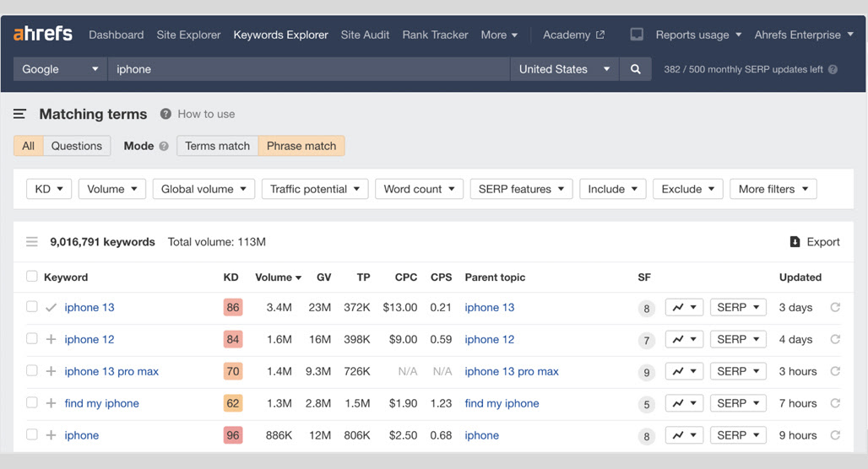
Task: Switch mode to Phrase match
Action: (x=301, y=146)
